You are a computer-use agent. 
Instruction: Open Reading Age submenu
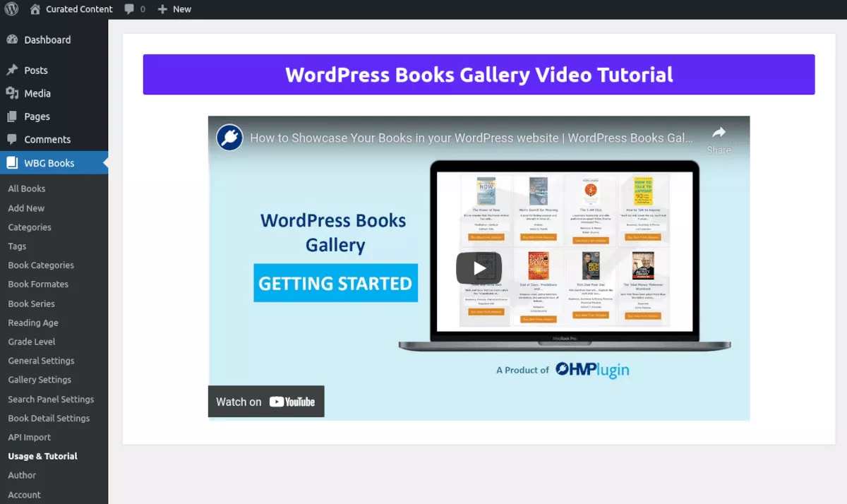pyautogui.click(x=33, y=323)
